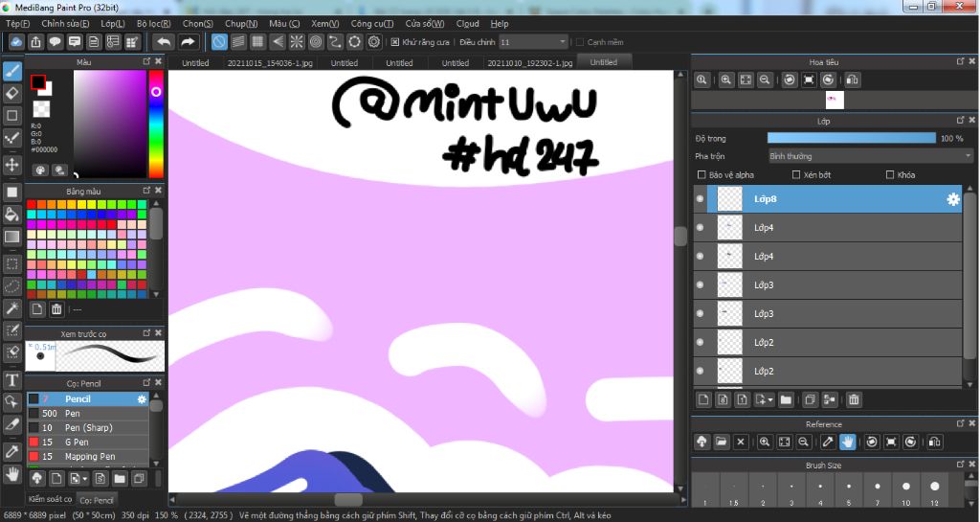Select the Lasso selection tool
The width and height of the screenshot is (980, 522).
(11, 286)
